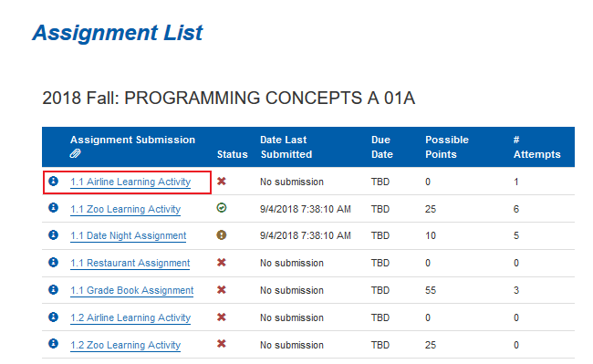
Task: Open the 1.1 Airline Learning Activity link
Action: [x=130, y=182]
